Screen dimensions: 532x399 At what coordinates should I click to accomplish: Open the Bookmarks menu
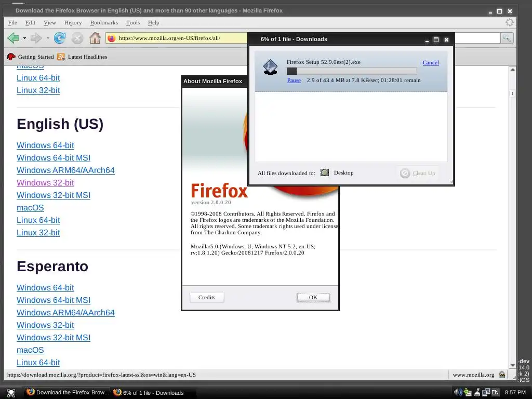click(104, 22)
